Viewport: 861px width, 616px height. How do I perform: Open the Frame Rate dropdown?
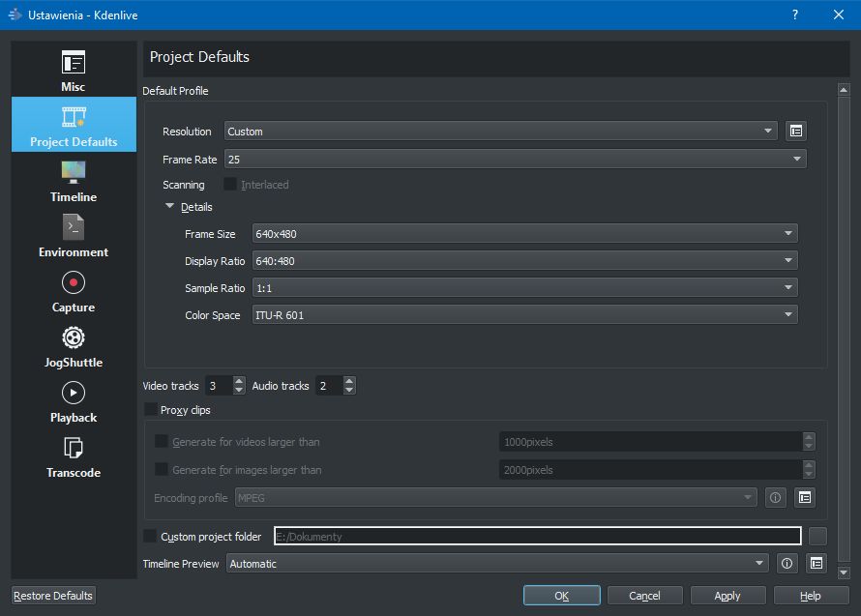coord(515,160)
